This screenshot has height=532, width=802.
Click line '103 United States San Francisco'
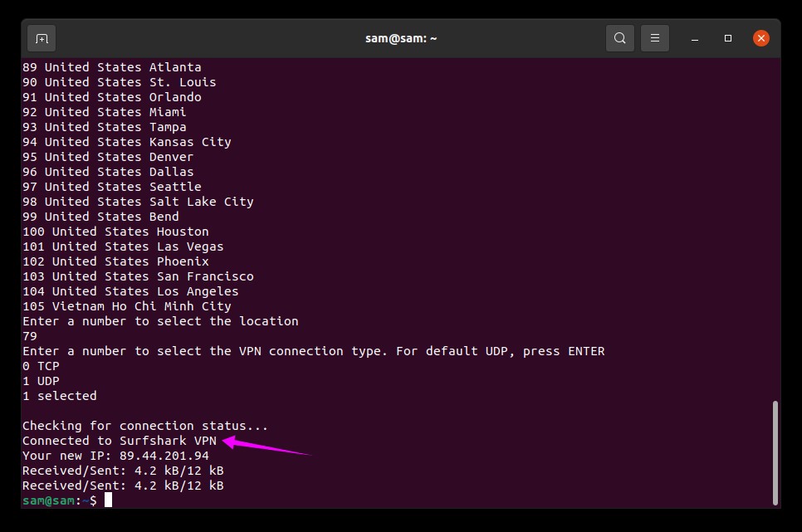click(138, 276)
